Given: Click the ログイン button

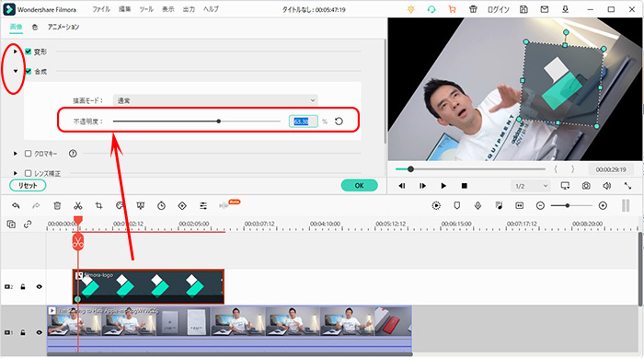Looking at the screenshot, I should coord(499,9).
